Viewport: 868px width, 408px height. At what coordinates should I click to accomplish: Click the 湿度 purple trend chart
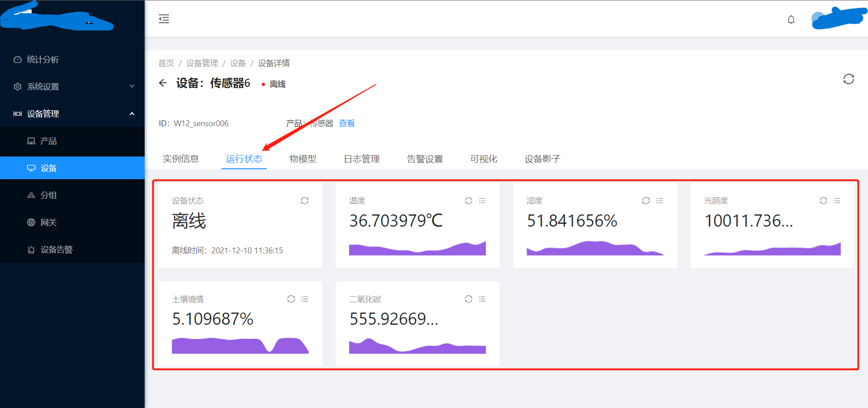(595, 248)
